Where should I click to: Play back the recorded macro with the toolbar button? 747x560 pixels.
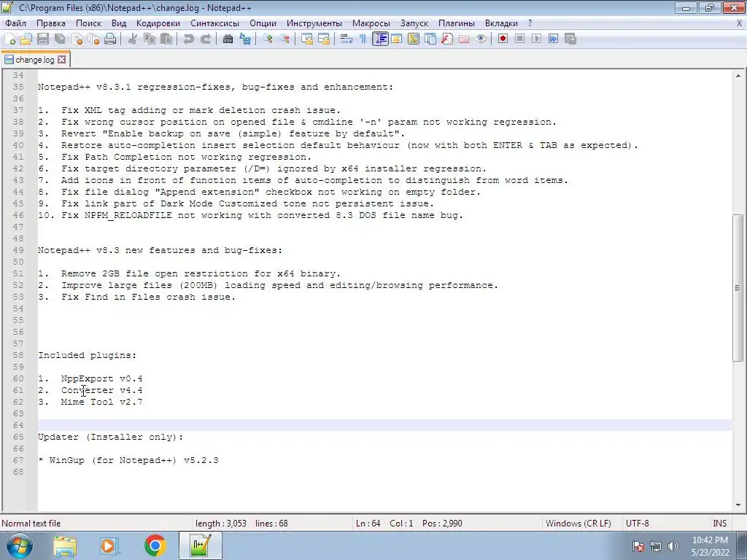(x=536, y=39)
